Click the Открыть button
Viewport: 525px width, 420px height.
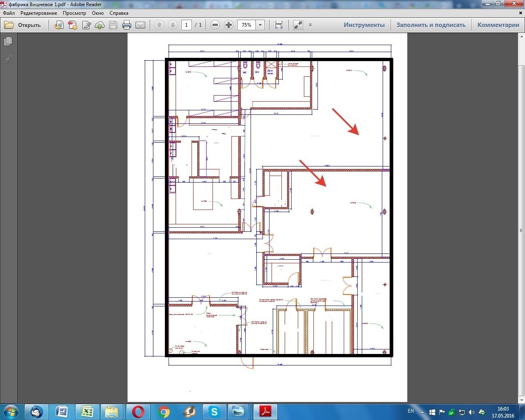tap(23, 25)
